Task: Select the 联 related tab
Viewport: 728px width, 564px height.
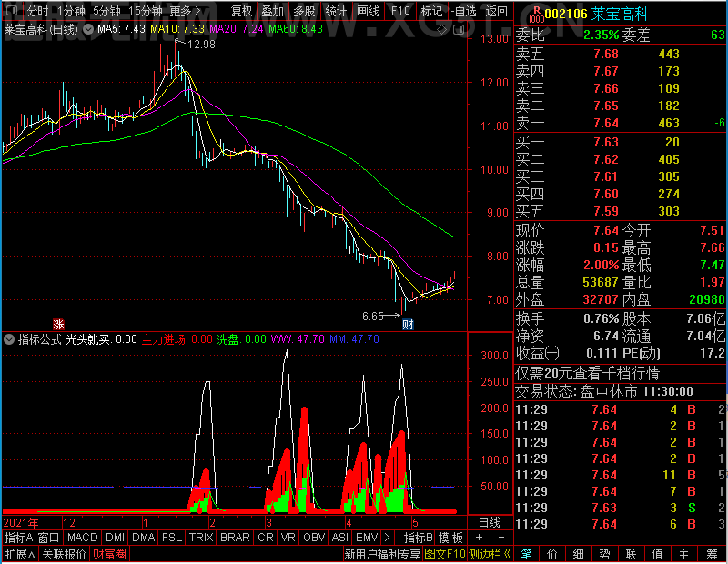Action: (631, 554)
